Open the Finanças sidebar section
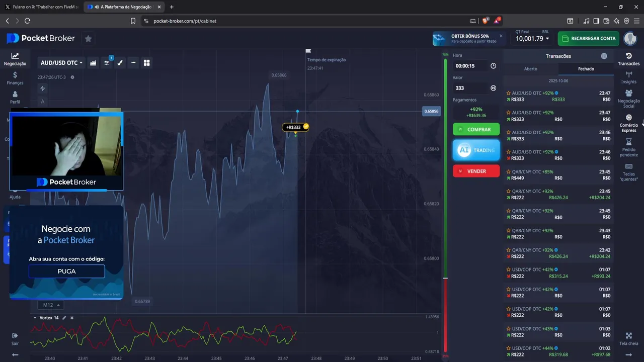Image resolution: width=644 pixels, height=362 pixels. pos(15,78)
